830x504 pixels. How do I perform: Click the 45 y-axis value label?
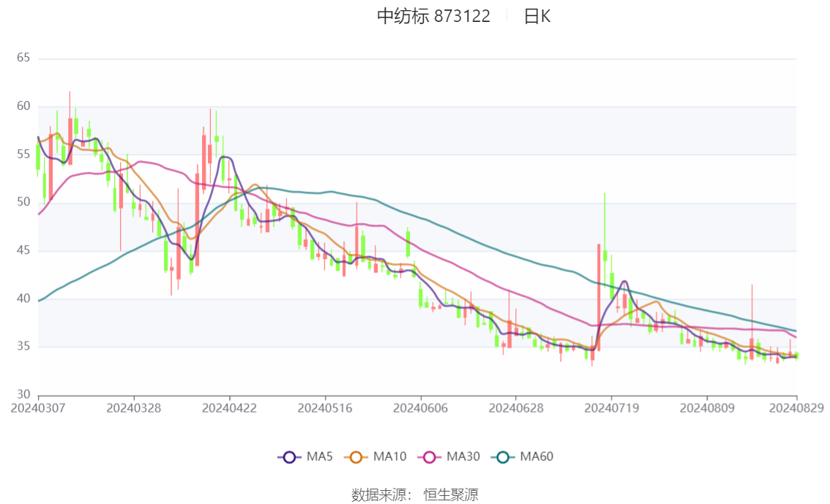tap(23, 250)
